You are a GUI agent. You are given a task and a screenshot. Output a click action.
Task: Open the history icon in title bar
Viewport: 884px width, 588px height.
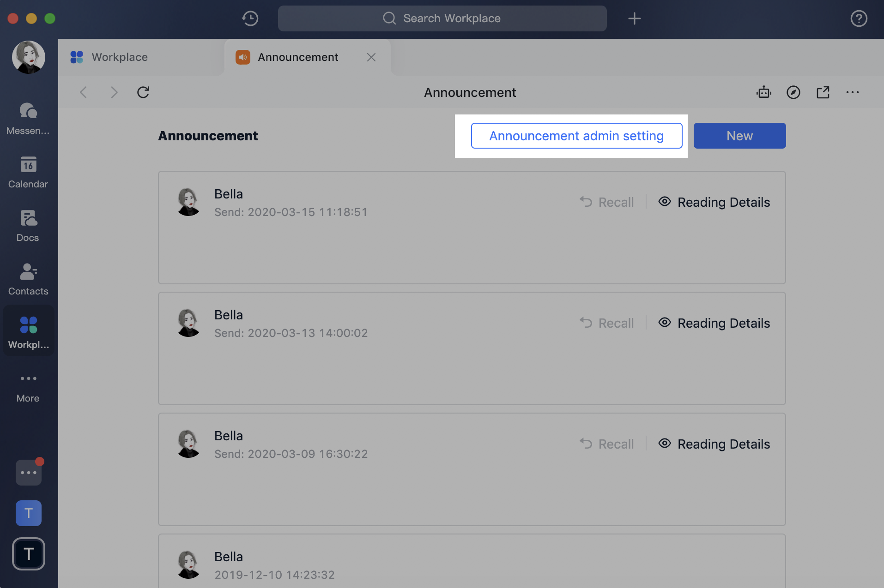pos(250,18)
